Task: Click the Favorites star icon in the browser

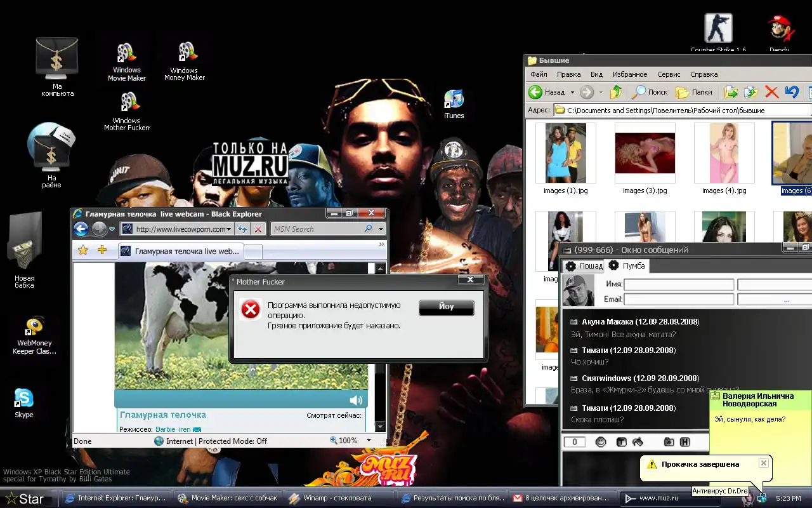Action: click(x=83, y=250)
